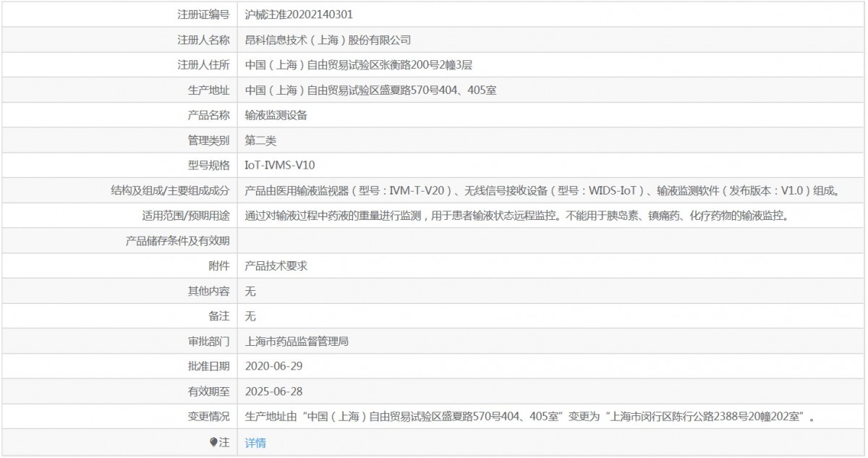This screenshot has width=868, height=458.
Task: Select the composition text starting 产品由医用输液监视器
Action: (x=543, y=190)
